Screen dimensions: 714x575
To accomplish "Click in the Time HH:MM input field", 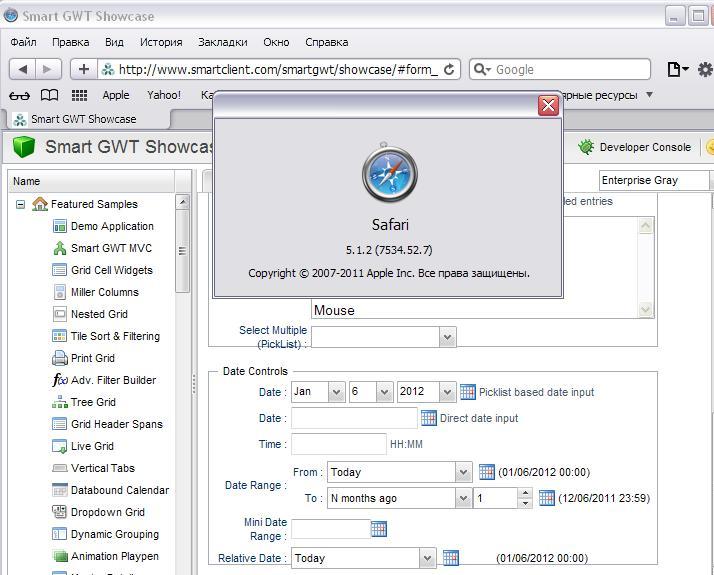I will point(338,444).
